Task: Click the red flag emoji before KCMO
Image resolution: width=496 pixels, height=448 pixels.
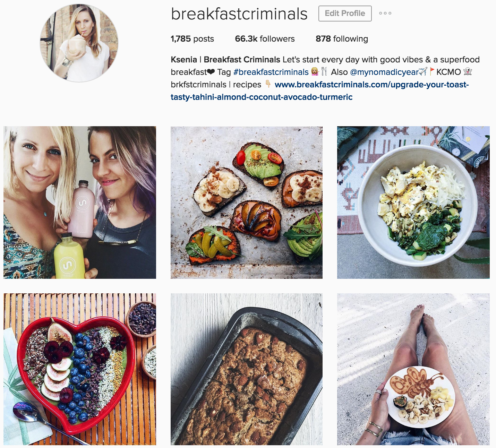Action: pyautogui.click(x=432, y=71)
